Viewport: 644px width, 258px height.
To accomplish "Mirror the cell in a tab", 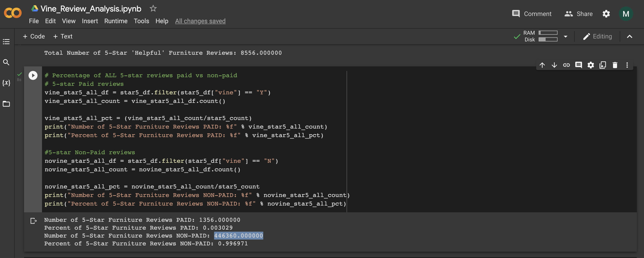I will tap(603, 65).
